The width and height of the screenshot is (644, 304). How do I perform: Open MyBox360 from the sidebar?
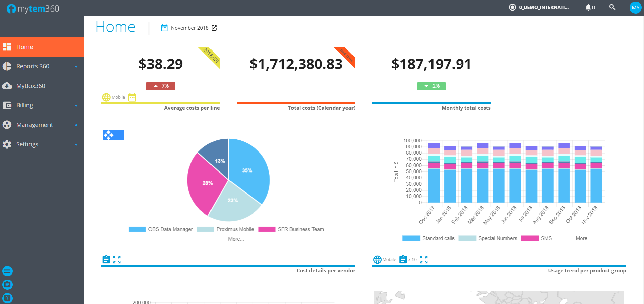[31, 86]
